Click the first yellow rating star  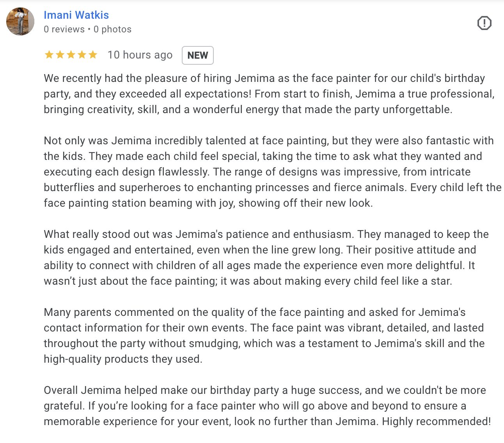(x=49, y=55)
